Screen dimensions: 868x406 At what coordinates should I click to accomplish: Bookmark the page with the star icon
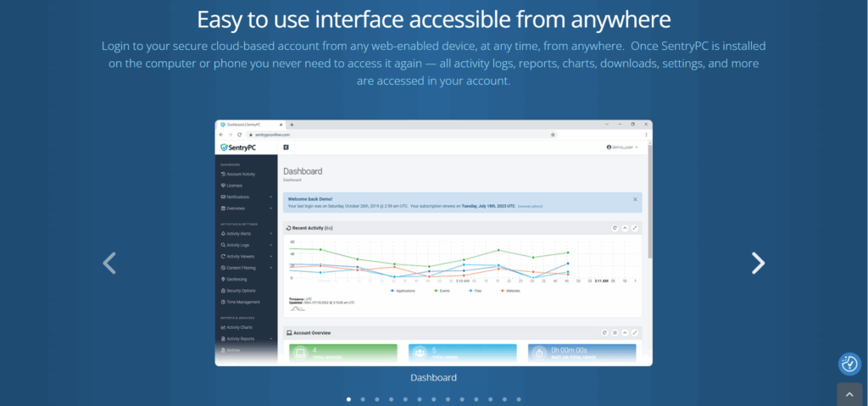tap(553, 135)
